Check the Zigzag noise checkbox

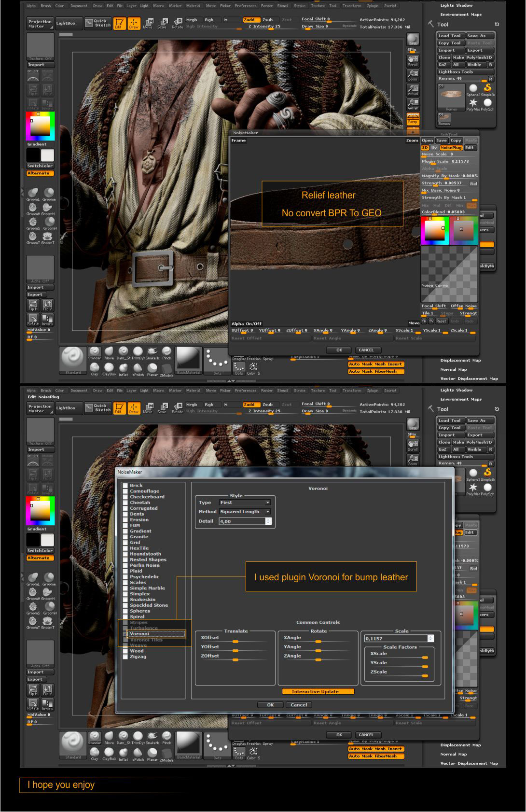[x=125, y=657]
